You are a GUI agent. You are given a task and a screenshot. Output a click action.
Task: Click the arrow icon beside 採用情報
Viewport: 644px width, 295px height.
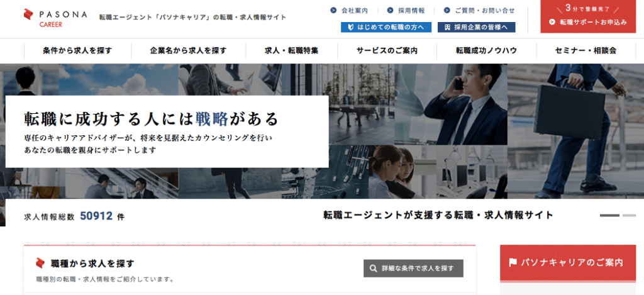pyautogui.click(x=390, y=11)
